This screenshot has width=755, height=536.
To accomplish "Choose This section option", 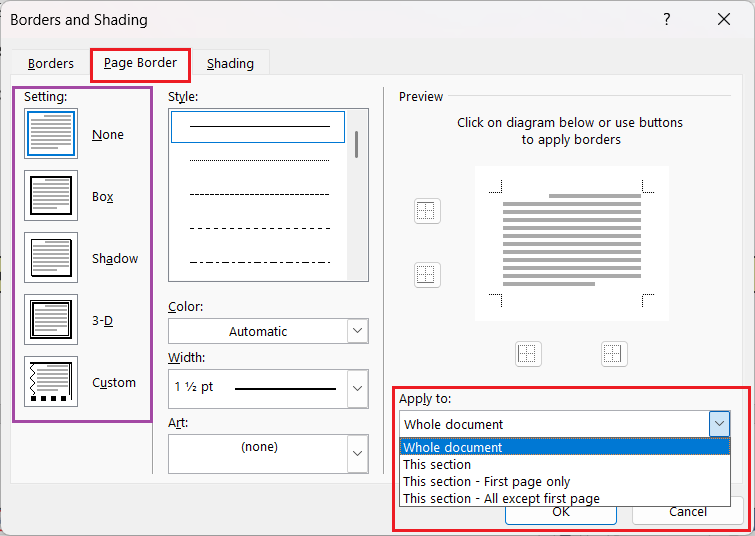I will tap(565, 465).
